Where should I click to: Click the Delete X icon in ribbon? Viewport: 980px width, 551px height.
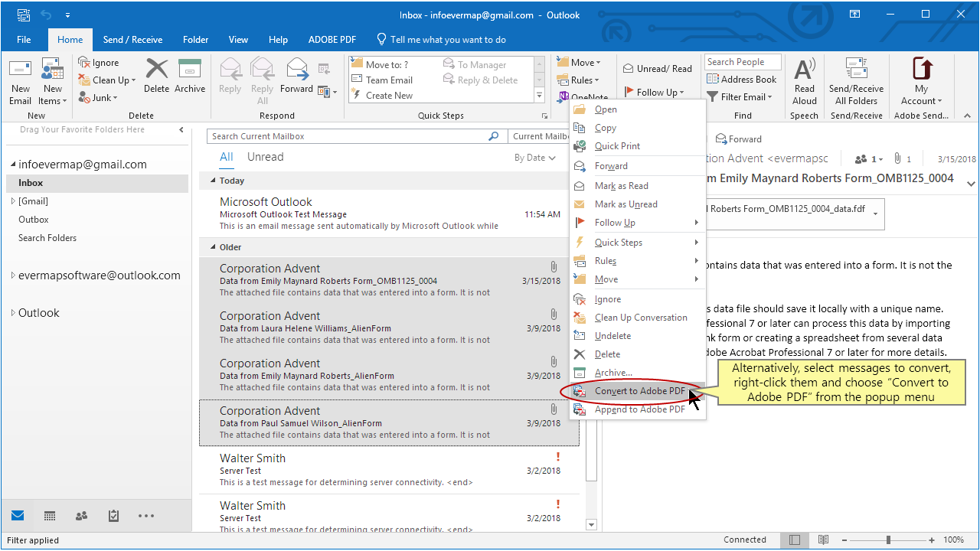(156, 69)
